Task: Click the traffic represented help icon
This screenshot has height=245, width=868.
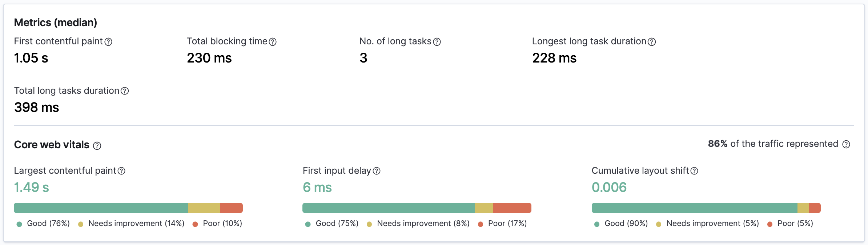Action: point(847,144)
